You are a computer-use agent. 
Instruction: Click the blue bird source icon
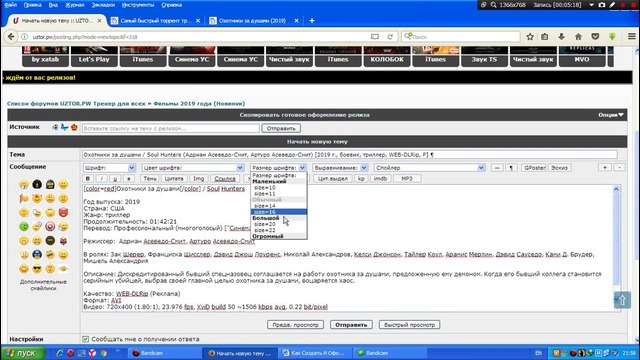click(x=64, y=127)
